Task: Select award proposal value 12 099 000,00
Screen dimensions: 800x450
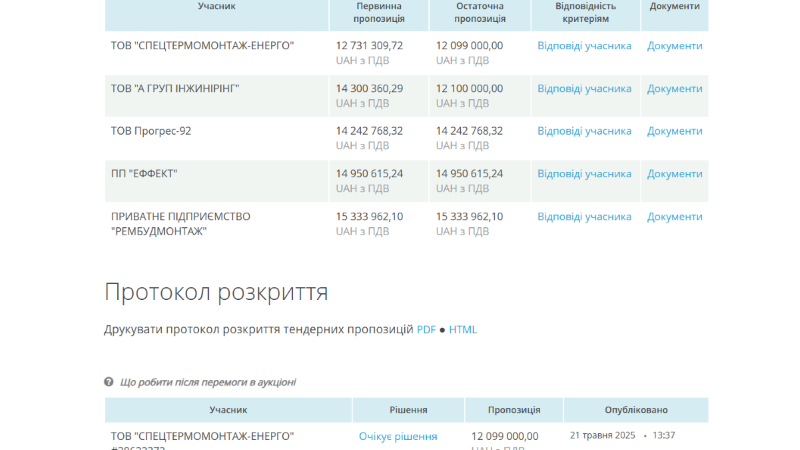Action: [x=505, y=436]
